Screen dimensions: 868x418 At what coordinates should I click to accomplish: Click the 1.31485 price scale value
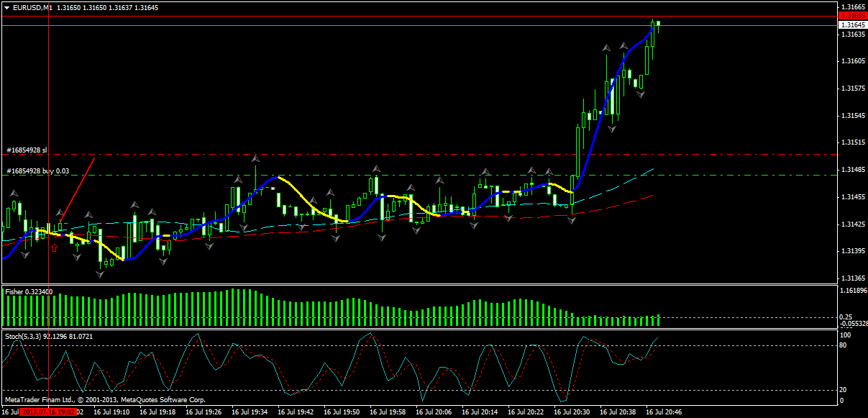click(x=853, y=170)
